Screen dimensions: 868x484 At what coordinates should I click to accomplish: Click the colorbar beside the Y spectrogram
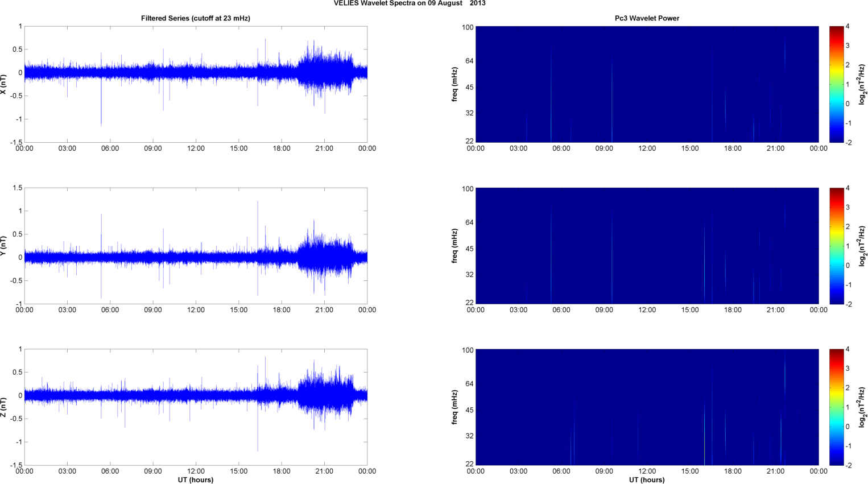point(836,246)
